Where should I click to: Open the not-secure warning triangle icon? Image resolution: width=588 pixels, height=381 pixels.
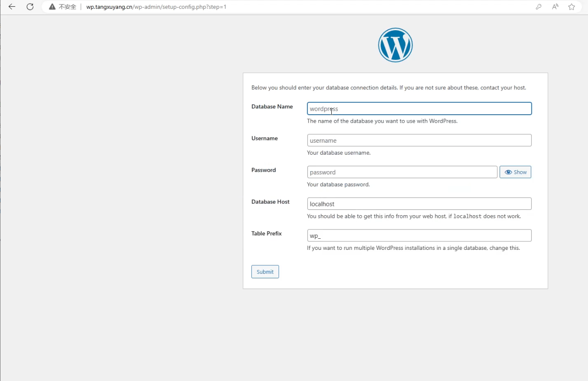(x=52, y=7)
